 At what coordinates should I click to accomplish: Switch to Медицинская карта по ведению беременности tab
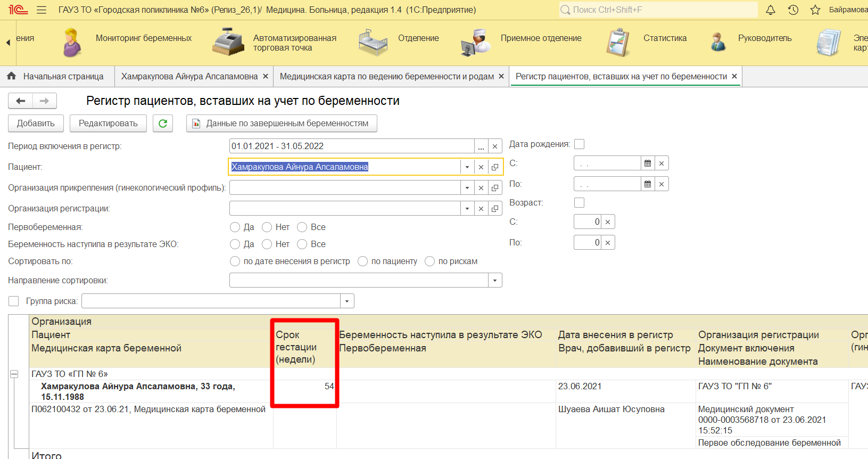pyautogui.click(x=386, y=77)
